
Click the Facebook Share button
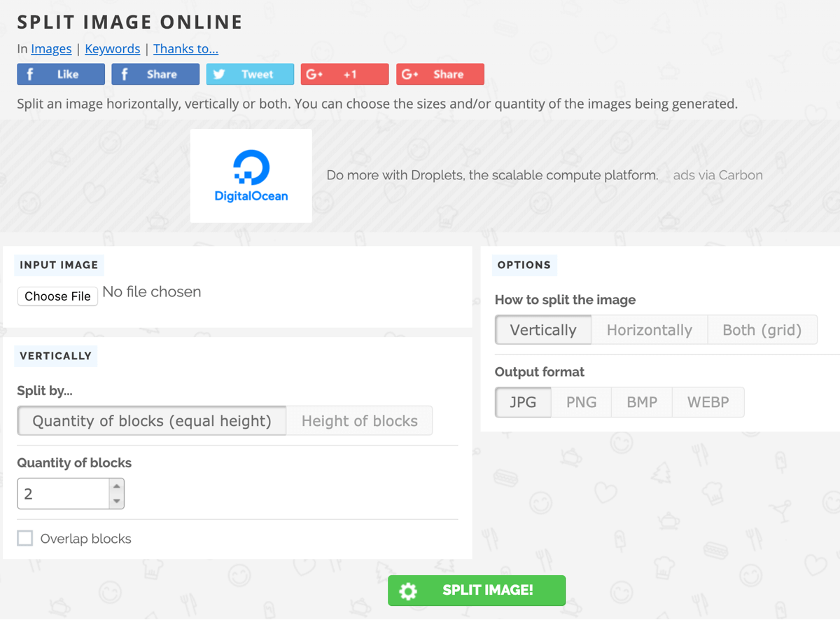[155, 74]
